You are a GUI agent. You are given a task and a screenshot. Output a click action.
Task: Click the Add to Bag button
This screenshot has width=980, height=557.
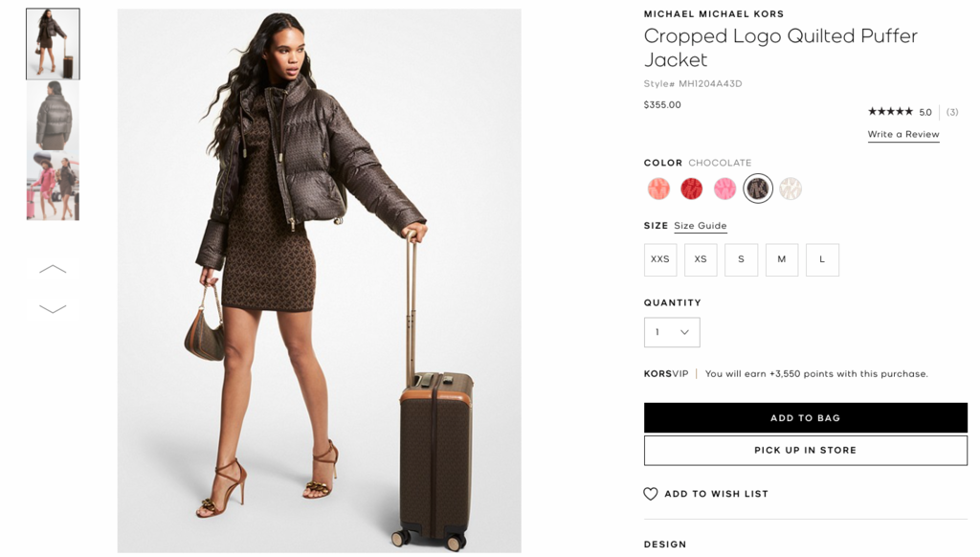806,417
